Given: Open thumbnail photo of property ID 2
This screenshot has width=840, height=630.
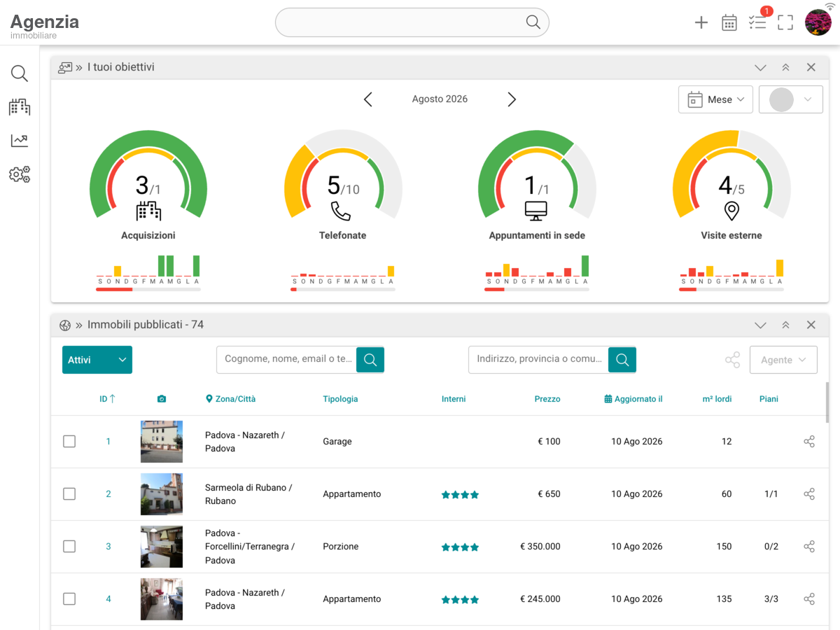Looking at the screenshot, I should pyautogui.click(x=162, y=494).
